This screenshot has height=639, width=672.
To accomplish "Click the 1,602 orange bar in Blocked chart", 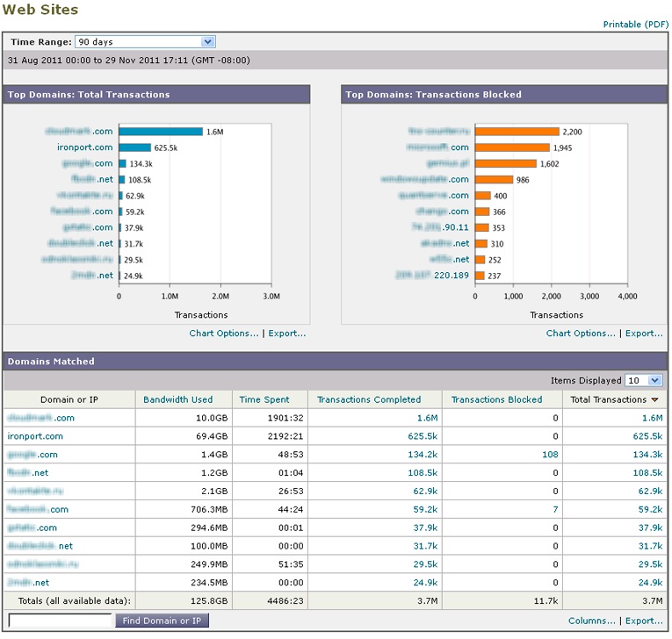I will [506, 163].
